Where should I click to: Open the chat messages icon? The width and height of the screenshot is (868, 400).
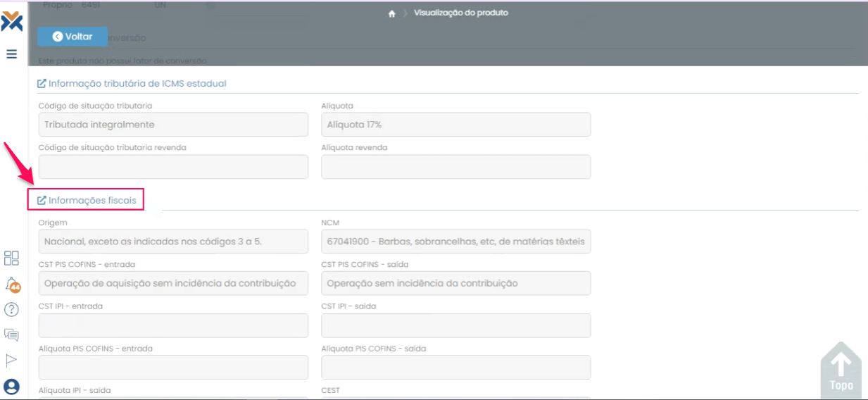(x=11, y=335)
